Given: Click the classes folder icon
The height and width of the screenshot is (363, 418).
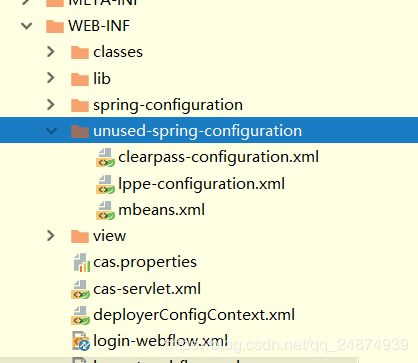Looking at the screenshot, I should click(80, 52).
